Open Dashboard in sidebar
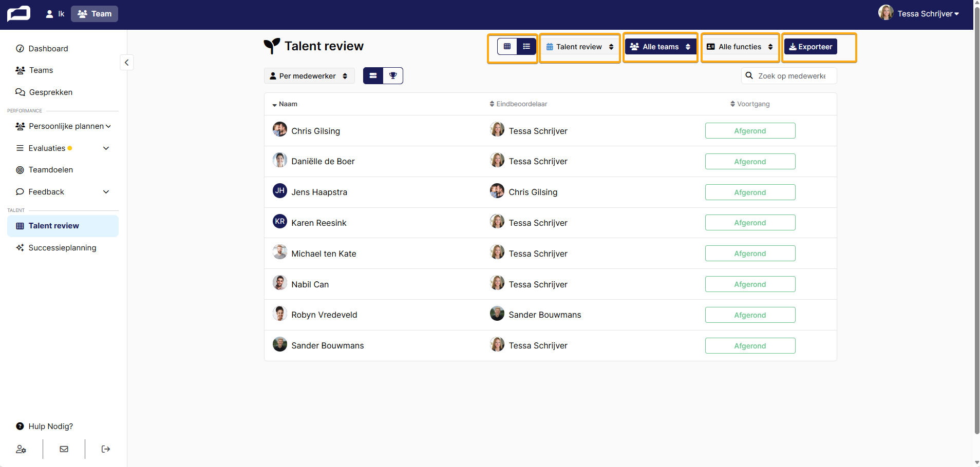This screenshot has height=467, width=980. coord(48,49)
